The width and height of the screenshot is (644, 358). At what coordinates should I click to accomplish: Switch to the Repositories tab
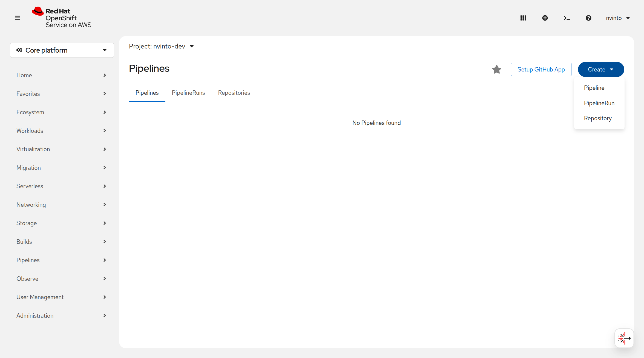234,93
